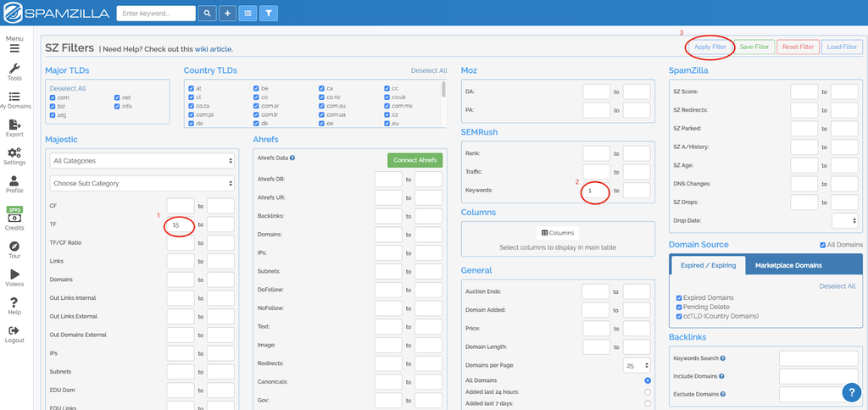Click the SpamZilla logo

[56, 13]
